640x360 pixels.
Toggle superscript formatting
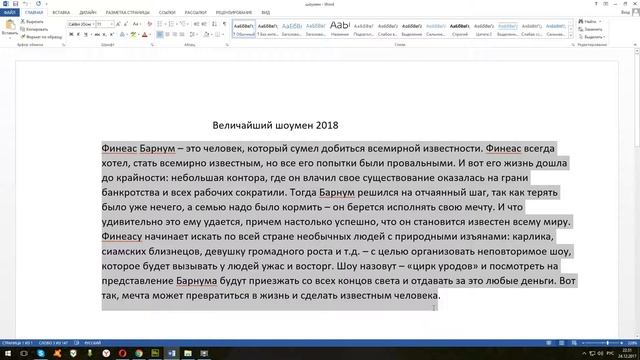(111, 35)
